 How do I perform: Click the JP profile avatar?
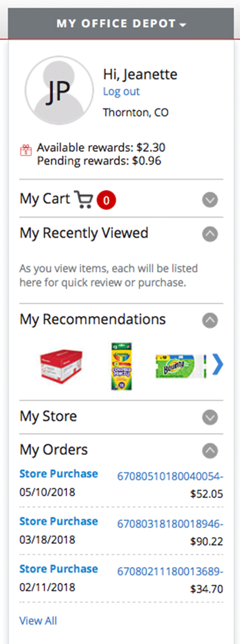pyautogui.click(x=59, y=91)
